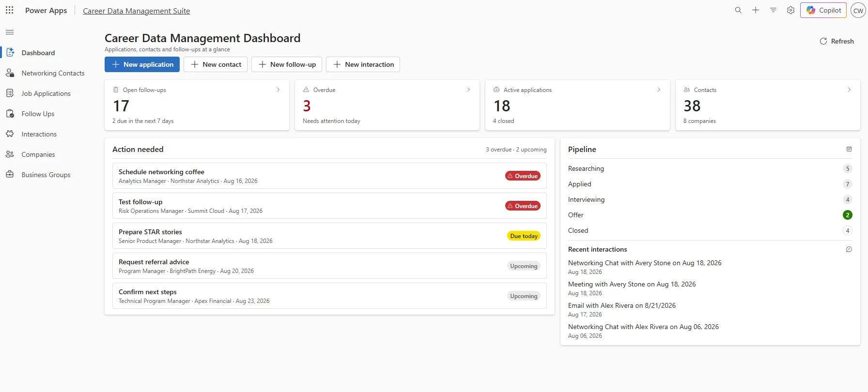The width and height of the screenshot is (868, 392).
Task: Click the Interactions sidebar icon
Action: [x=10, y=134]
